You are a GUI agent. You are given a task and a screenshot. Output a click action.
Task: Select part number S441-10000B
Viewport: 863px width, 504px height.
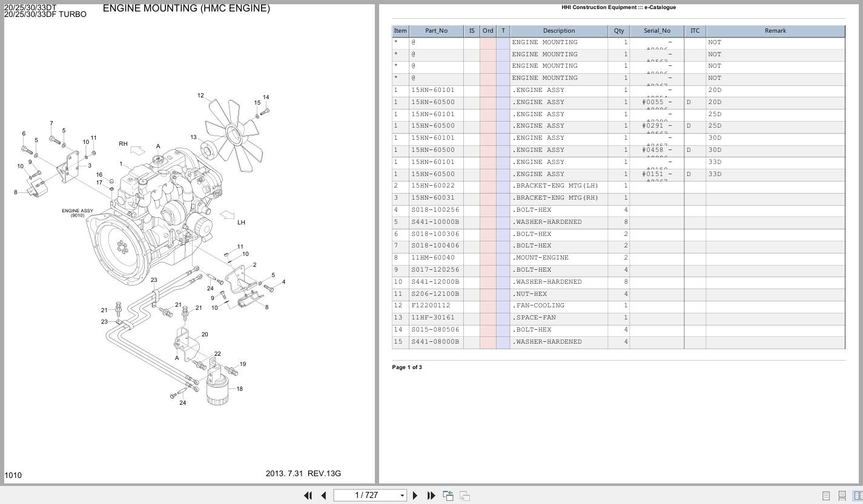pyautogui.click(x=435, y=222)
